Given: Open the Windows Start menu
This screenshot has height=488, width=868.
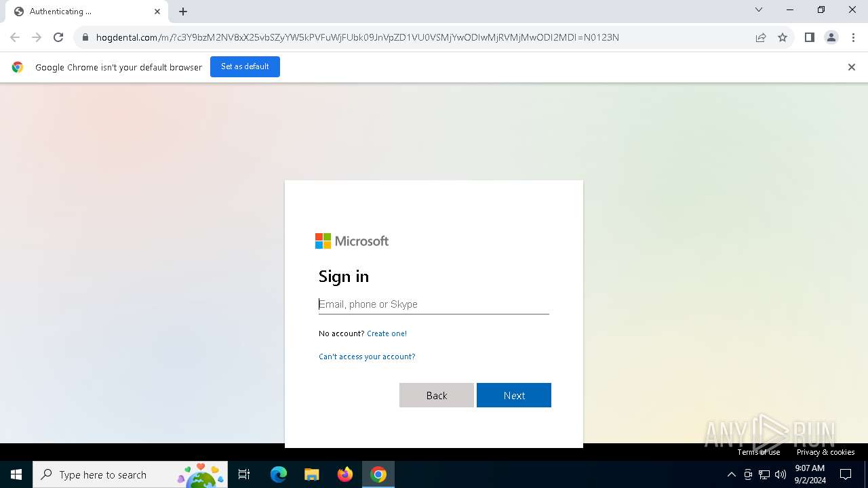Looking at the screenshot, I should (16, 474).
